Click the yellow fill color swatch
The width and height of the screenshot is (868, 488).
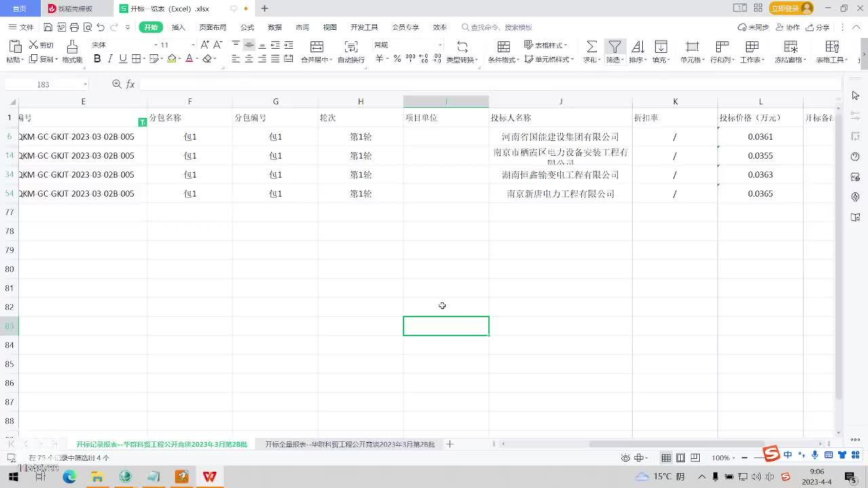point(172,59)
